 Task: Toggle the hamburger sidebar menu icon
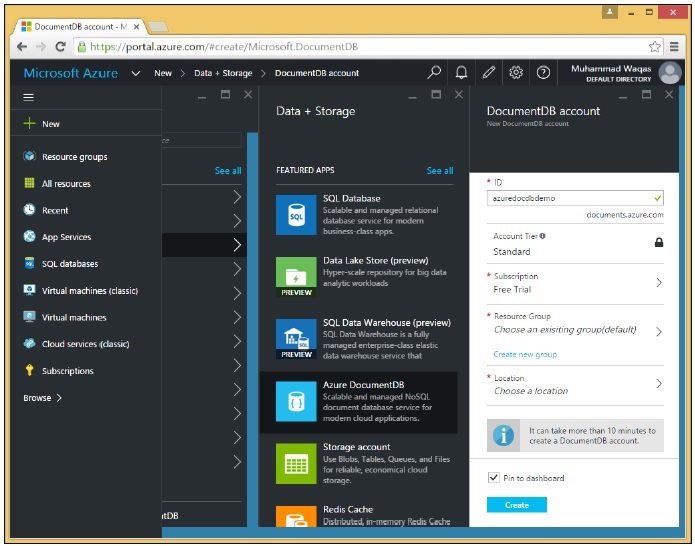28,97
